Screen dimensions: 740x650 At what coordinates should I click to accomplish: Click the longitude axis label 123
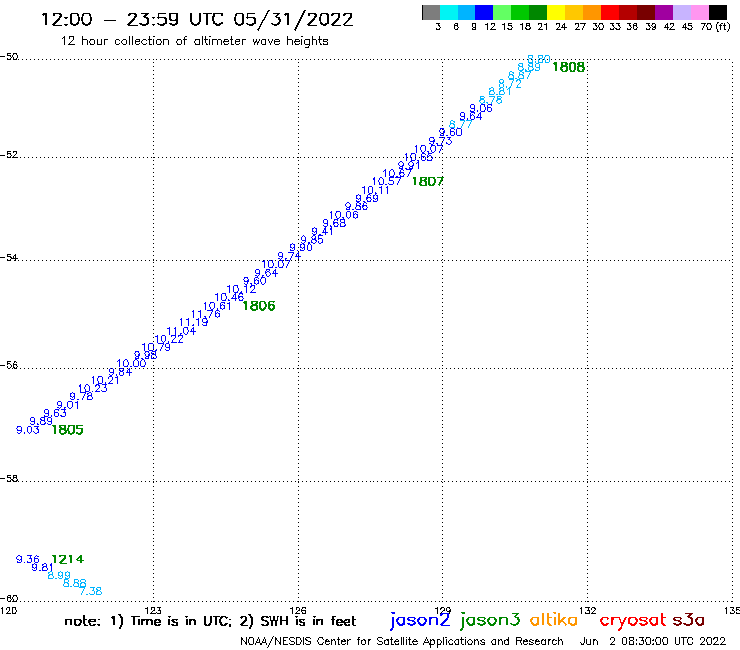153,610
